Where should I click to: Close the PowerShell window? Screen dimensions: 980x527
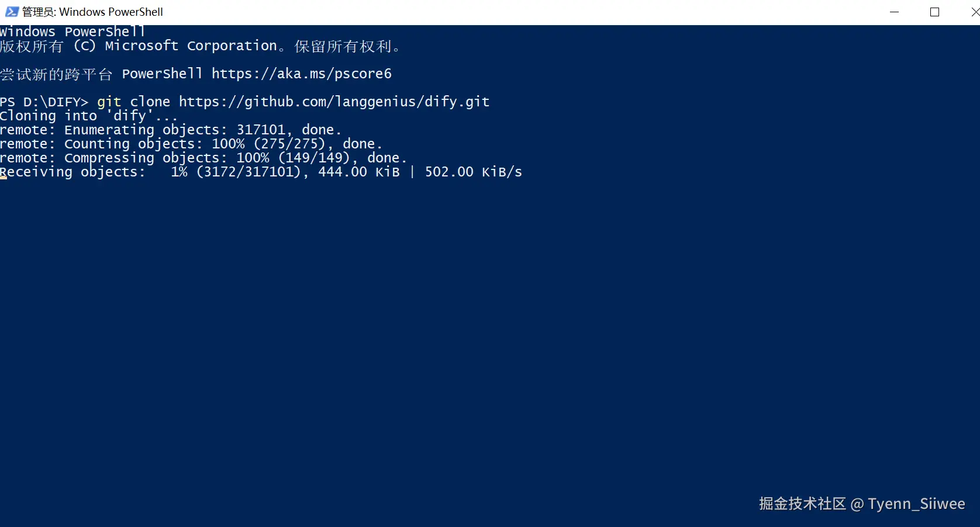pyautogui.click(x=974, y=12)
